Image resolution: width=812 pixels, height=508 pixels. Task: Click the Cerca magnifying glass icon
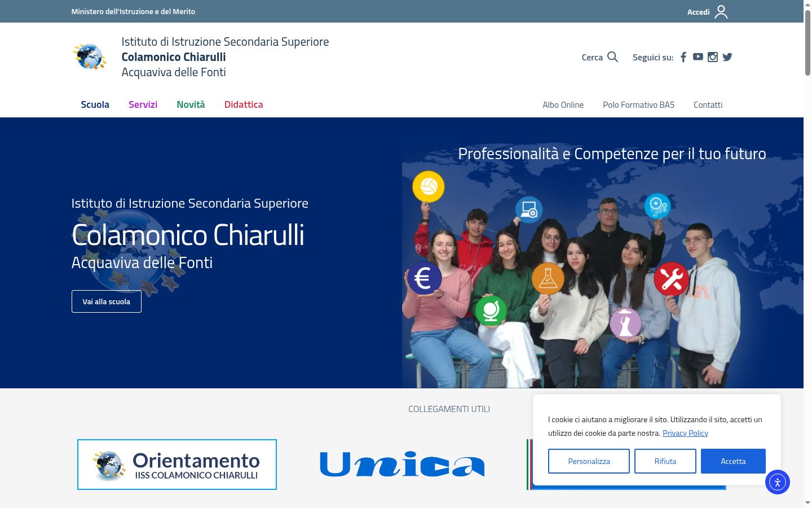[612, 57]
